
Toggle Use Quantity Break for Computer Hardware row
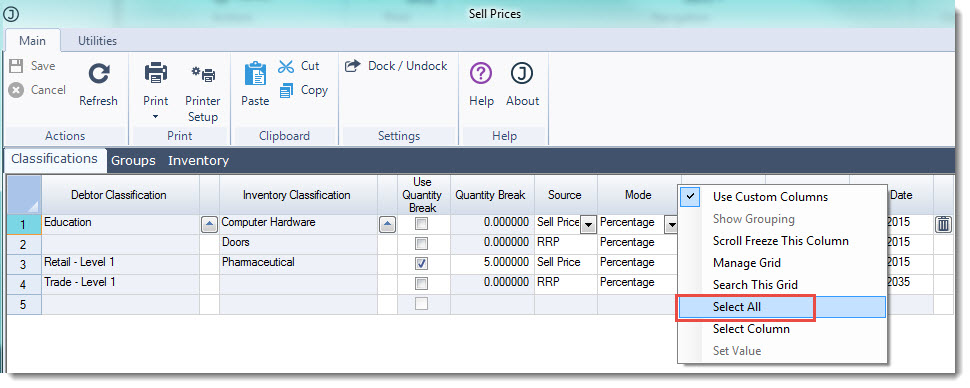point(421,224)
